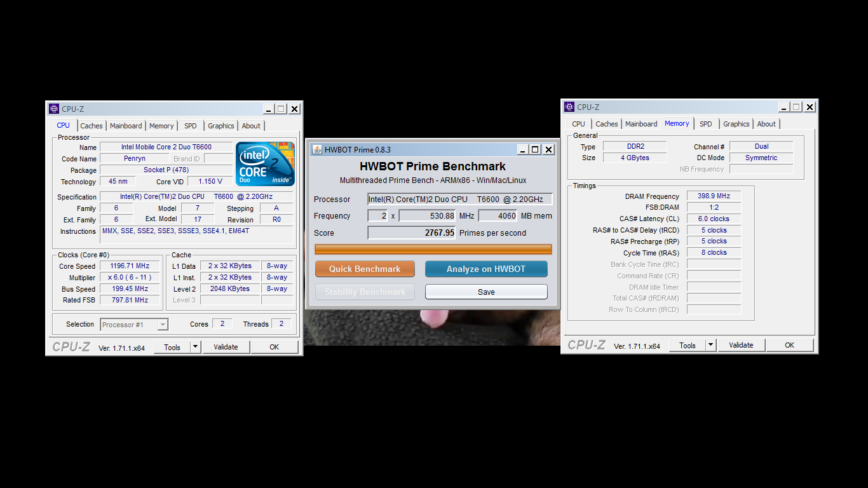This screenshot has height=488, width=868.
Task: Open the Graphics tab in left CPU-Z window
Action: [221, 126]
